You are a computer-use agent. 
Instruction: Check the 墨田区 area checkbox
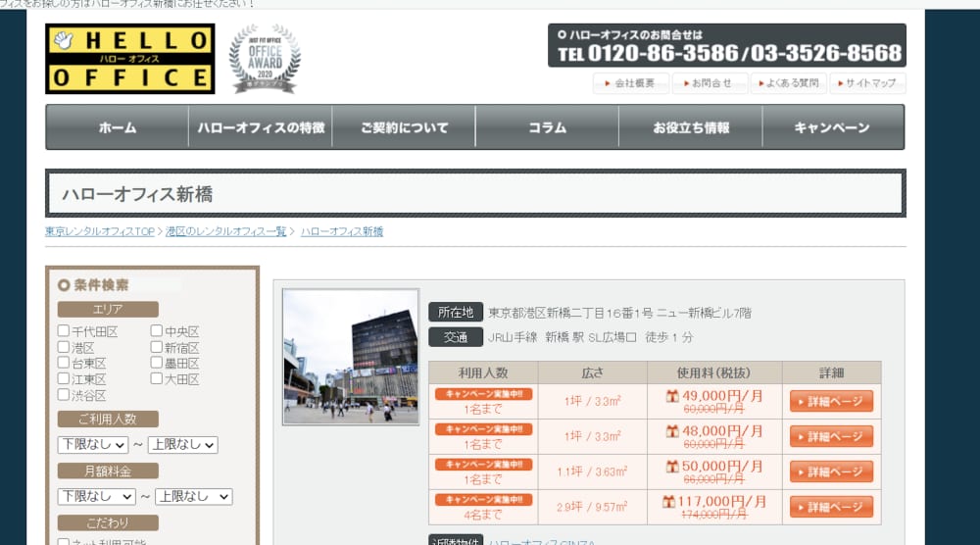tap(156, 362)
